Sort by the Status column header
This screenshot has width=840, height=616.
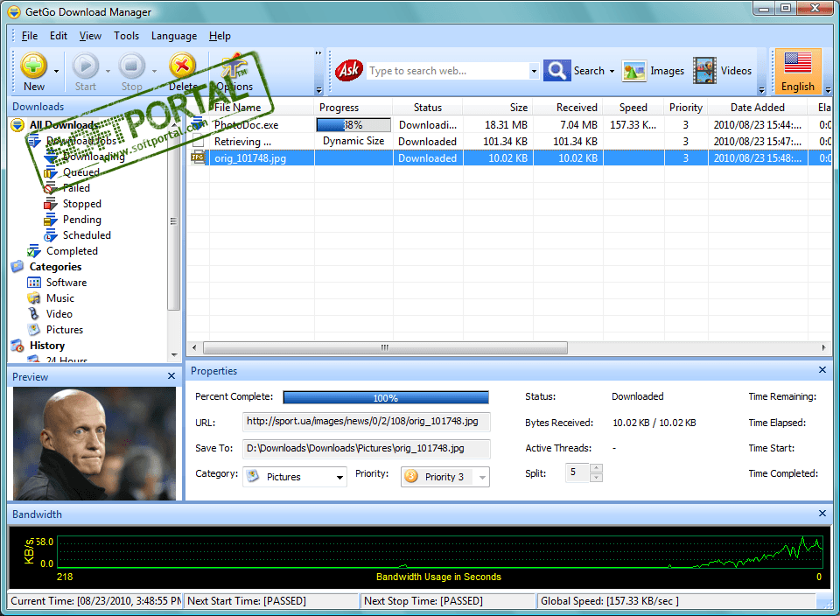tap(428, 107)
